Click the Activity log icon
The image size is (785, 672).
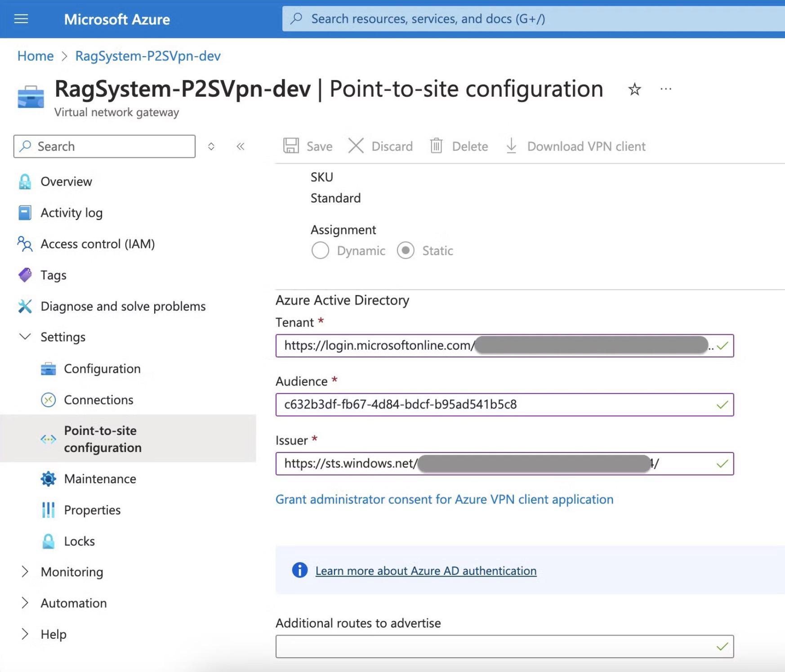(25, 212)
